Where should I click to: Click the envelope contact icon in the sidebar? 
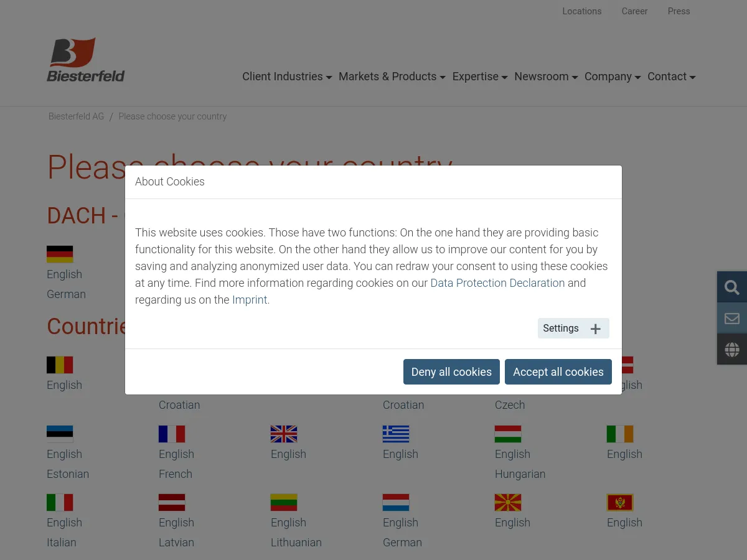tap(732, 318)
